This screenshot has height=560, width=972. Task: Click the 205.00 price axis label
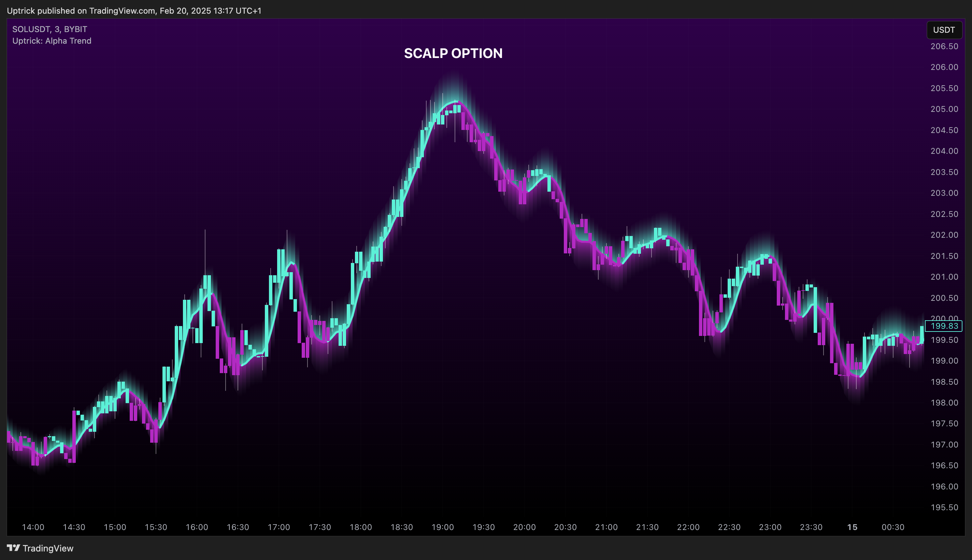tap(944, 109)
